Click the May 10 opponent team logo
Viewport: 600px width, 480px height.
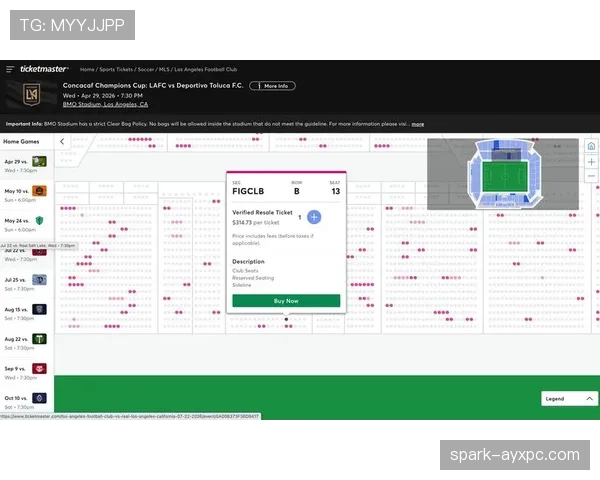pyautogui.click(x=39, y=191)
